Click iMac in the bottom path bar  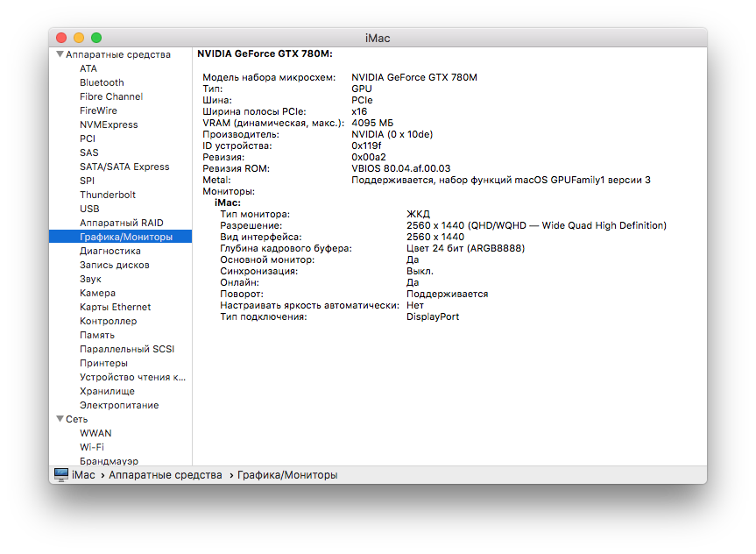tap(83, 475)
